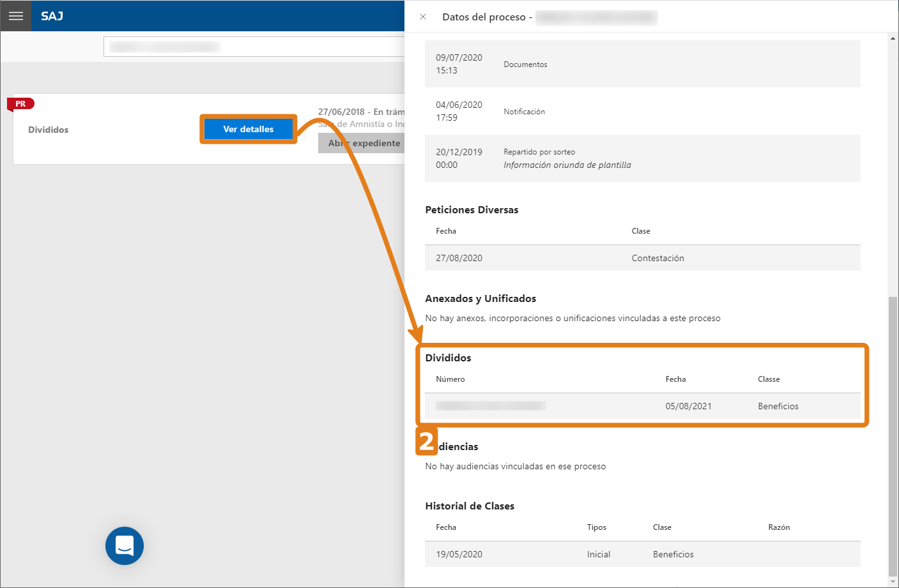Screen dimensions: 899x588
Task: Click the scrollbar up arrow
Action: 893,38
